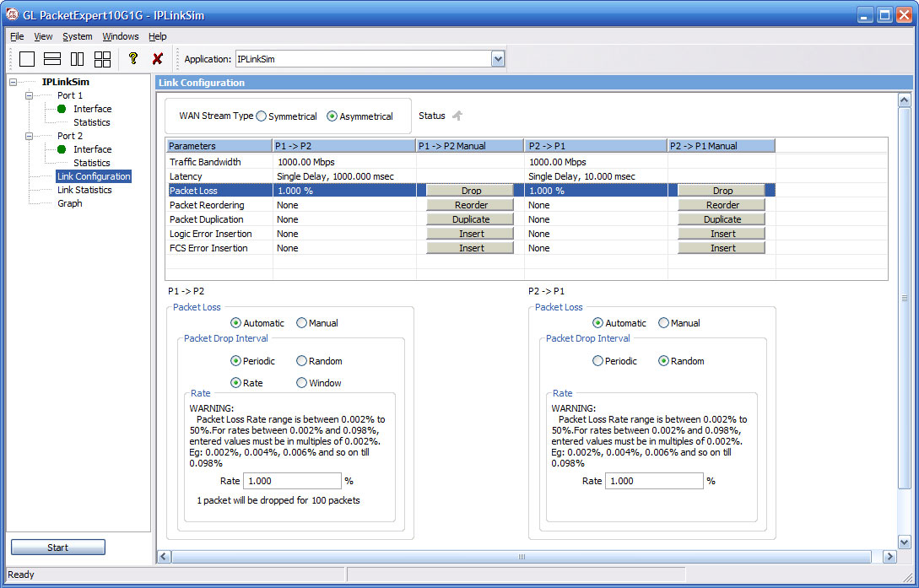Open the System menu

(x=78, y=36)
